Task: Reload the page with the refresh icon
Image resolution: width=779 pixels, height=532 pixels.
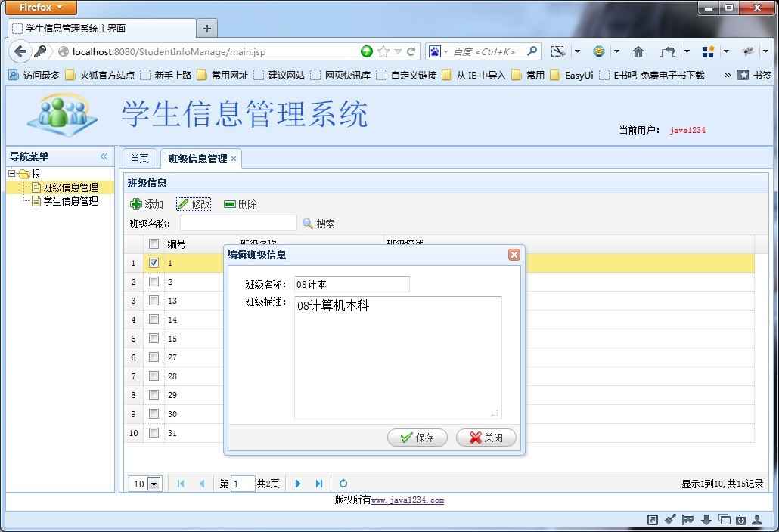Action: pos(411,51)
